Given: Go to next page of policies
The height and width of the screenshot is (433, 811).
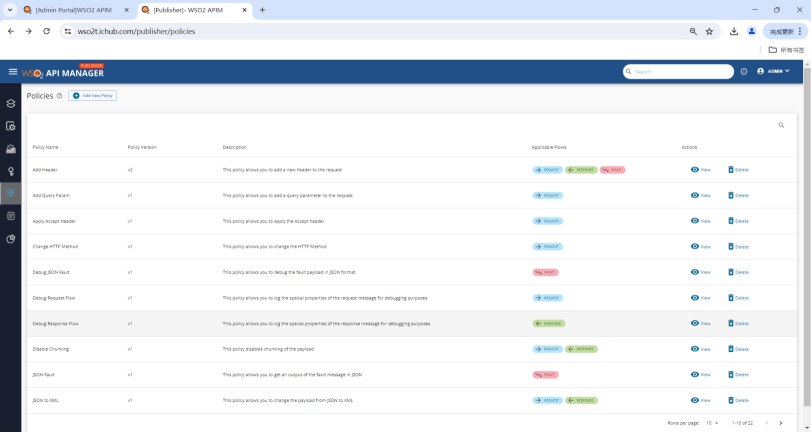Looking at the screenshot, I should tap(779, 423).
